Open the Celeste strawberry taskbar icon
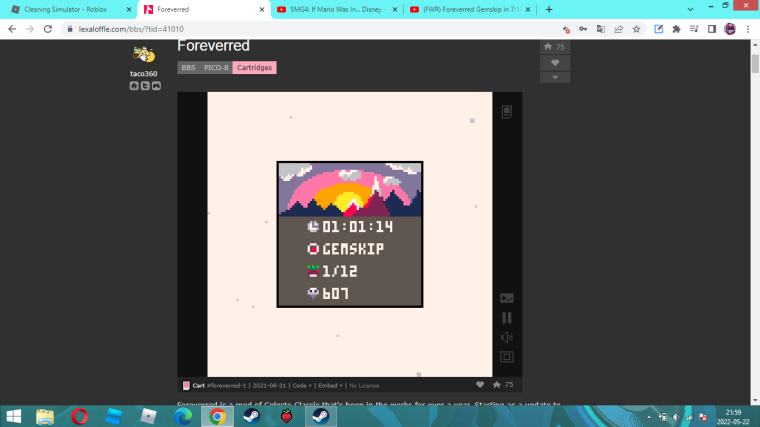Image resolution: width=760 pixels, height=427 pixels. [x=286, y=416]
